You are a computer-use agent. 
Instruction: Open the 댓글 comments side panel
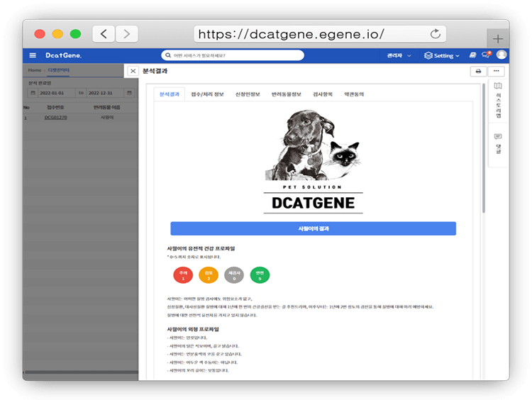tap(498, 143)
